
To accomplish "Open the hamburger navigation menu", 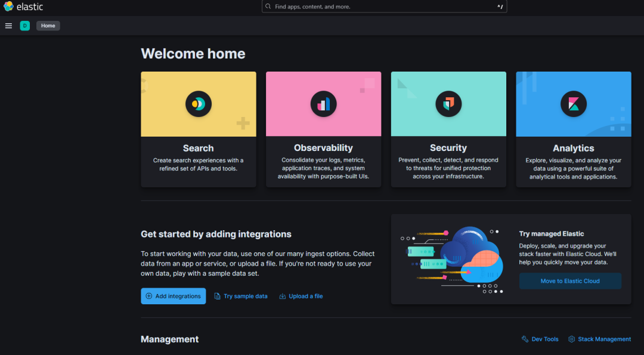I will click(8, 26).
